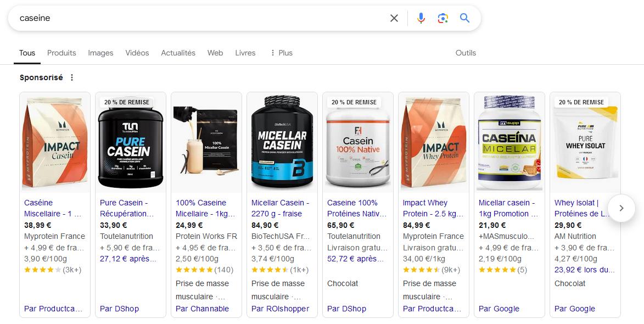Open 'Whey Isolat | Protéines de L' link

click(x=583, y=208)
